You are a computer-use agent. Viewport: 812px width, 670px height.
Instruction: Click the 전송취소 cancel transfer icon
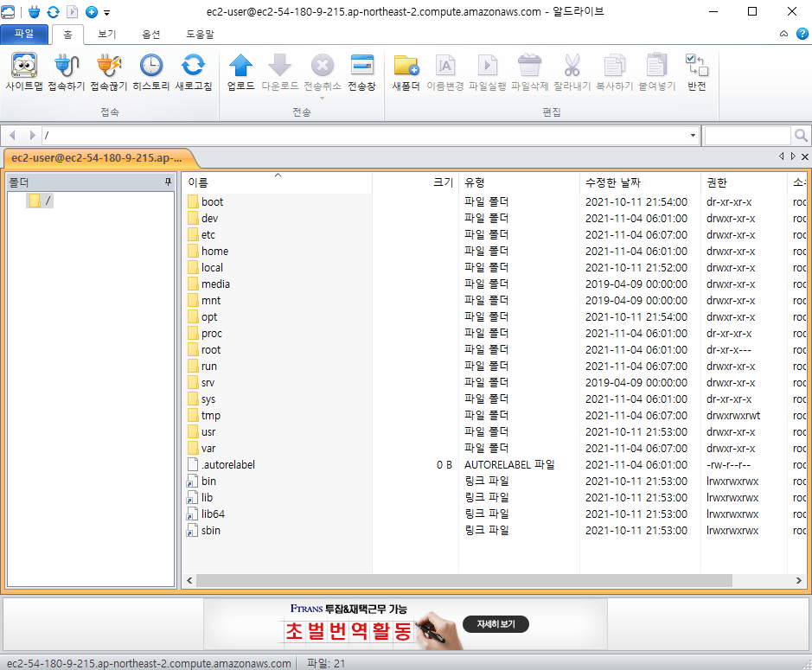(322, 72)
